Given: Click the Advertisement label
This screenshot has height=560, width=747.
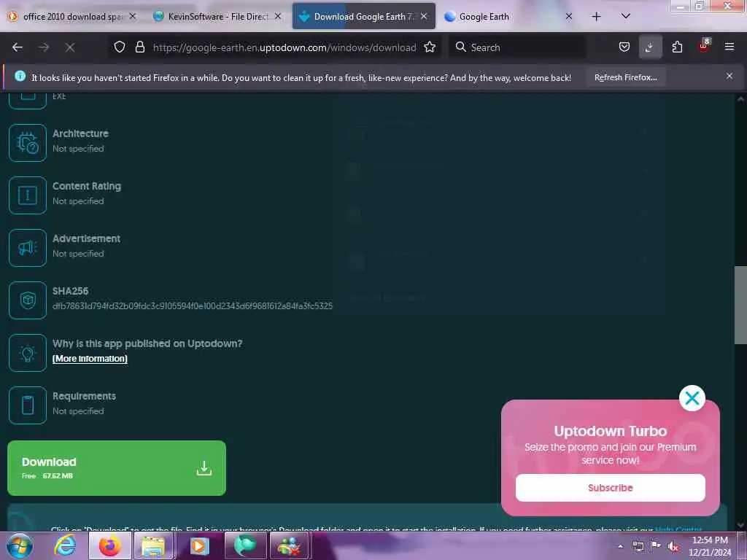Looking at the screenshot, I should (x=86, y=238).
